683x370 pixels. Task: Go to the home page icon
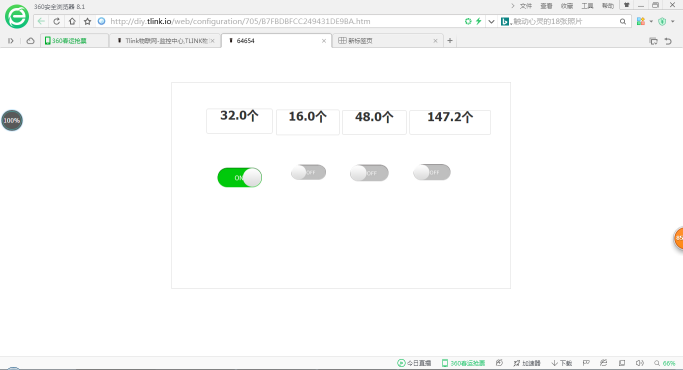click(x=72, y=21)
